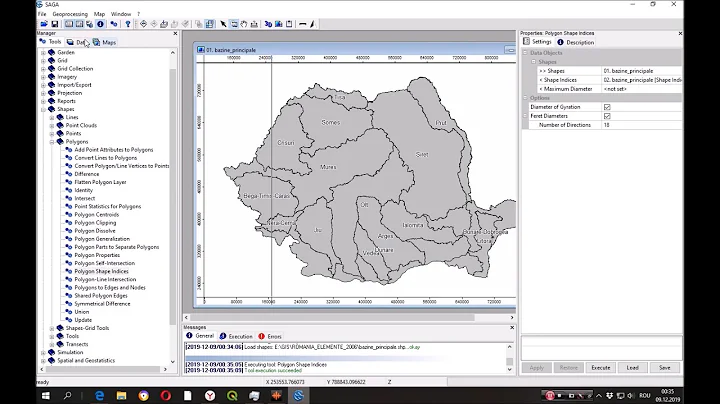The image size is (720, 404).
Task: Toggle the Feret Diameters checkbox
Action: click(x=607, y=116)
